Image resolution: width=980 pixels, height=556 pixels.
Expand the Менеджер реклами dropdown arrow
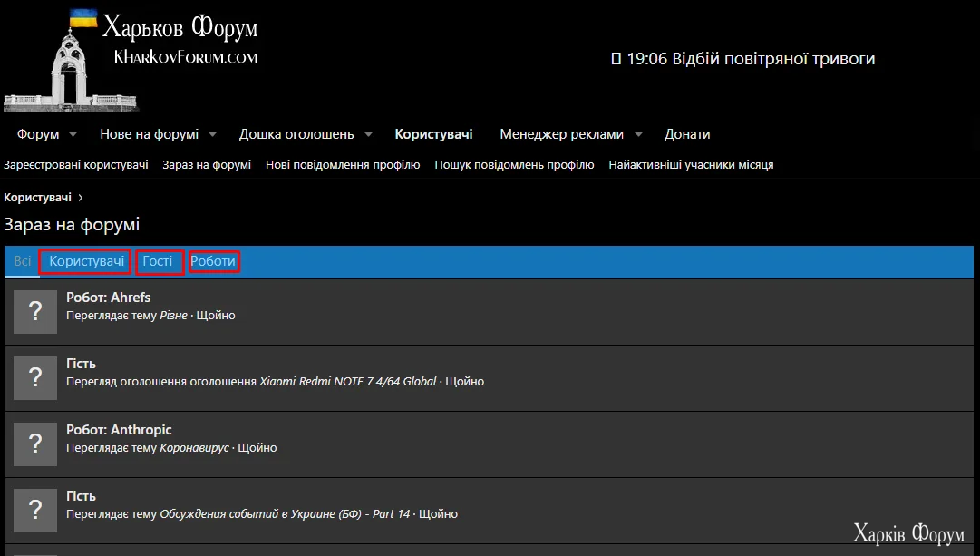638,134
